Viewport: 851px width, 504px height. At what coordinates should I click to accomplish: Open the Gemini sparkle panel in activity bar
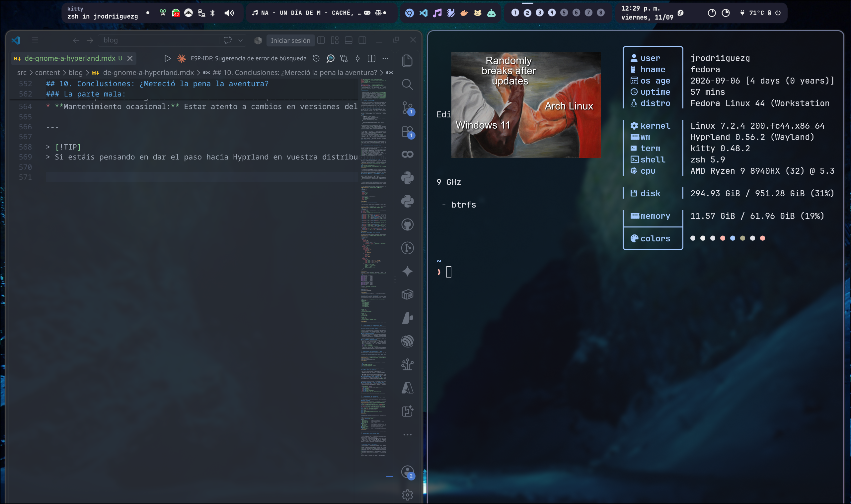click(x=407, y=271)
